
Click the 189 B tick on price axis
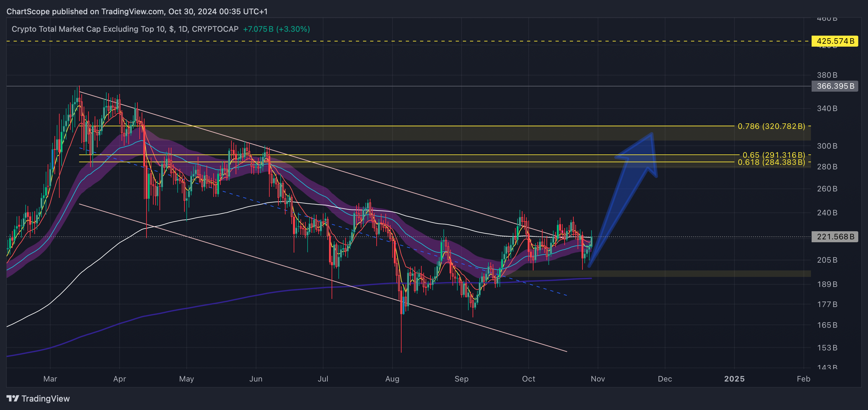[827, 284]
